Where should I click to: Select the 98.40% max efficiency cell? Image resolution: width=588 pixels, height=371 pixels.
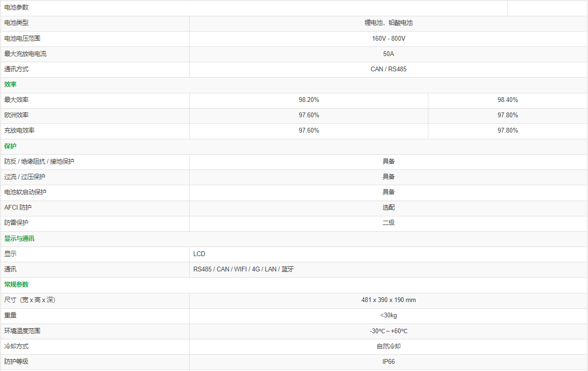[x=507, y=100]
